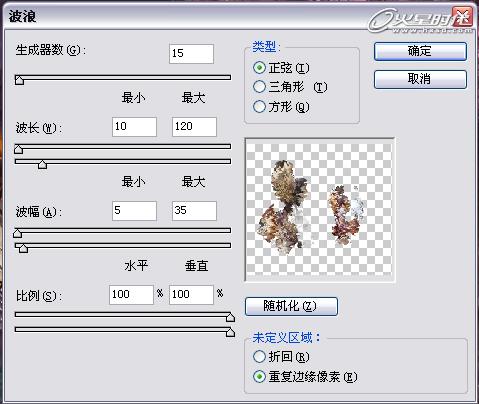Click the wave filter preview thumbnail
This screenshot has height=404, width=479.
coord(320,210)
